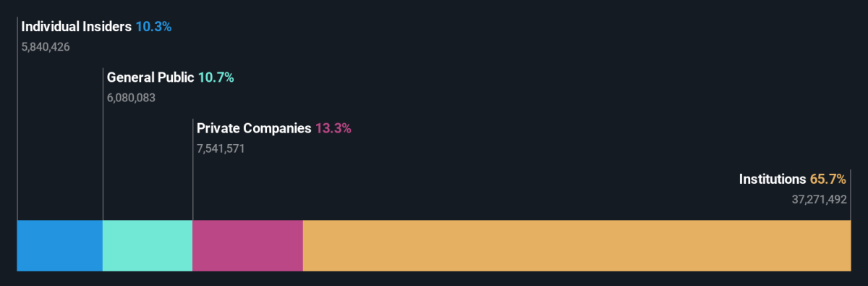Image resolution: width=868 pixels, height=286 pixels.
Task: Click the General Public leader line
Action: coord(103,145)
